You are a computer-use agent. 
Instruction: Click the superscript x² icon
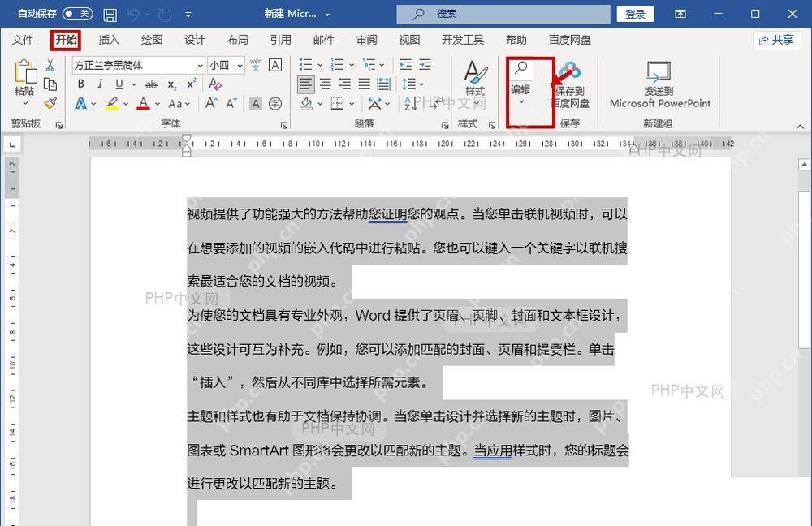(192, 84)
